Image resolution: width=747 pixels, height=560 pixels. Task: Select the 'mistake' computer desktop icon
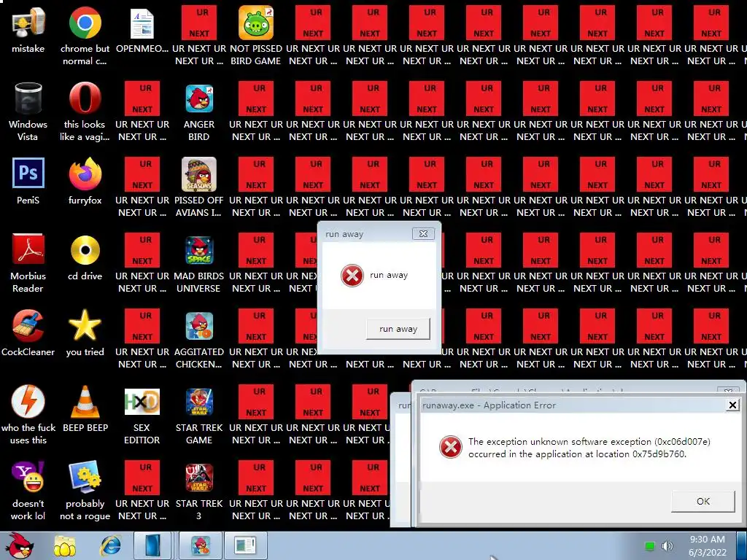click(28, 23)
